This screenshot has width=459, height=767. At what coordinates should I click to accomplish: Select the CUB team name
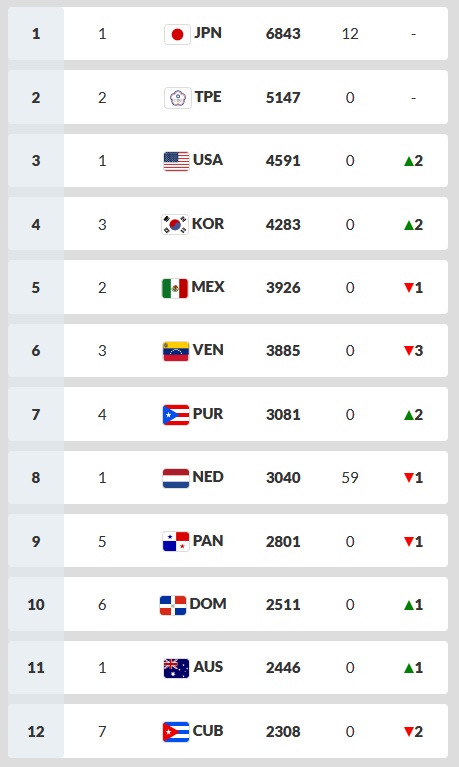tap(208, 731)
